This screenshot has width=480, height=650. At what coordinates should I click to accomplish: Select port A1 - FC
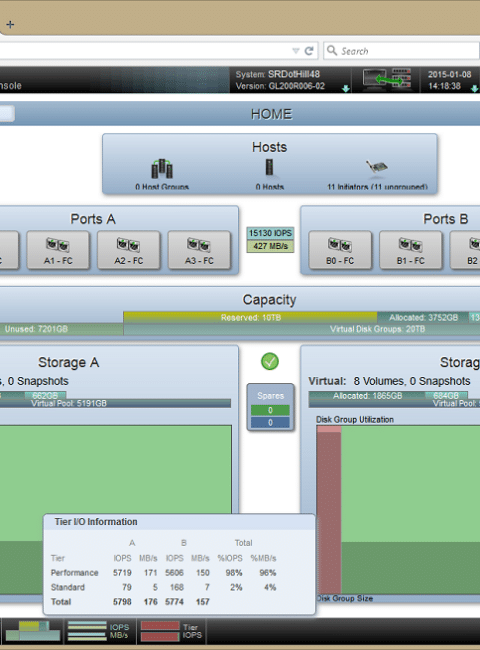tap(58, 250)
